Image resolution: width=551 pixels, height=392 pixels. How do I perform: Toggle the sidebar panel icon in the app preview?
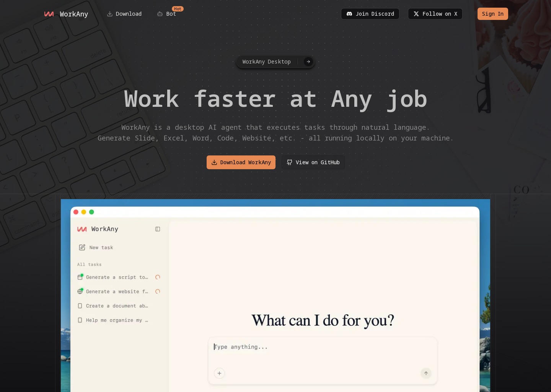pos(158,229)
